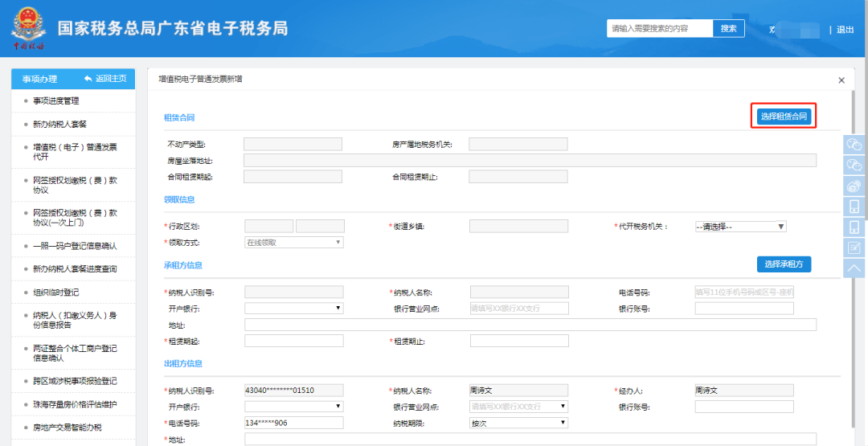Click the 房屋坐落地址 field
The image size is (868, 446).
pos(530,161)
